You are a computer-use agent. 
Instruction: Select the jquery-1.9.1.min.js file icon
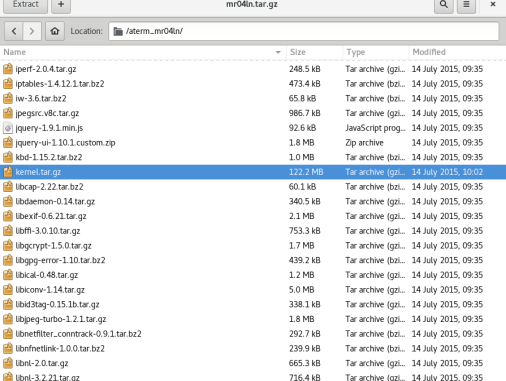(x=8, y=128)
